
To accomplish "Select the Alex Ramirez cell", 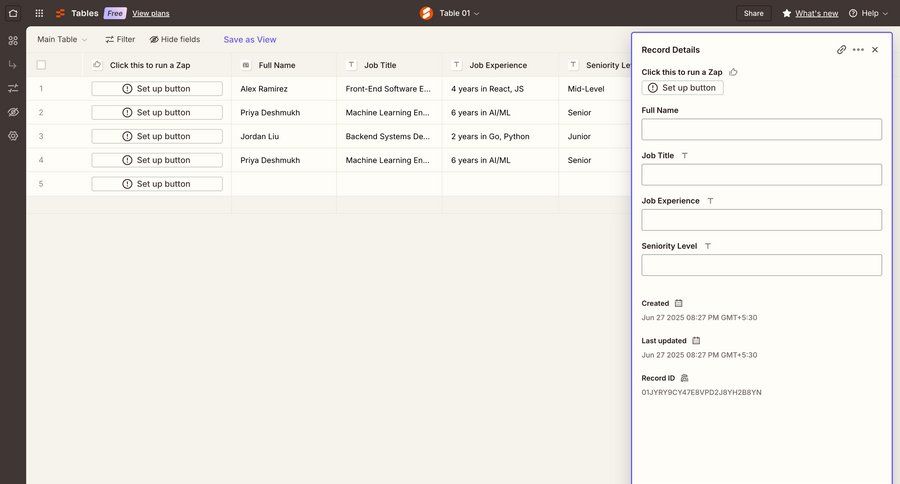I will [x=284, y=88].
